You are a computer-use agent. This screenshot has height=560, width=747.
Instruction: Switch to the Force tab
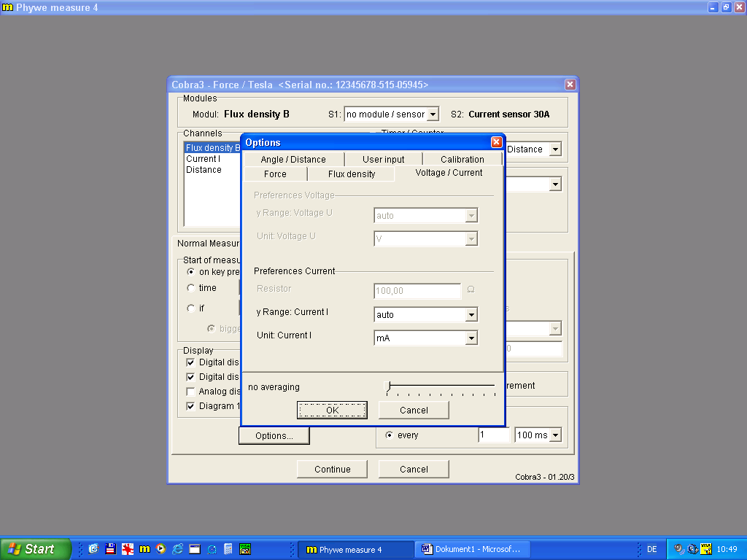[x=275, y=174]
